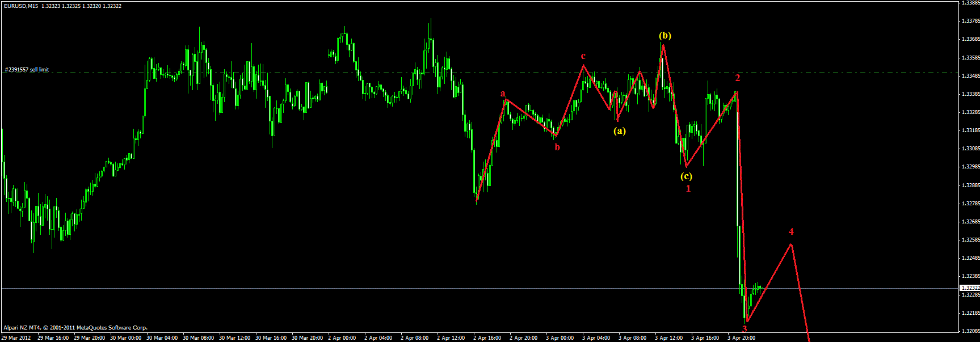Select the red wave number '2' label

[738, 78]
